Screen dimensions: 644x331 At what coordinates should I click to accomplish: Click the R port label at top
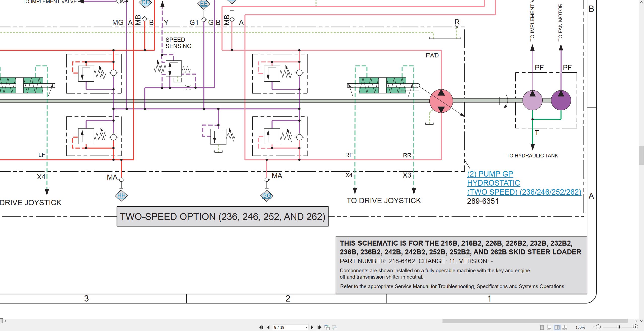pyautogui.click(x=457, y=22)
